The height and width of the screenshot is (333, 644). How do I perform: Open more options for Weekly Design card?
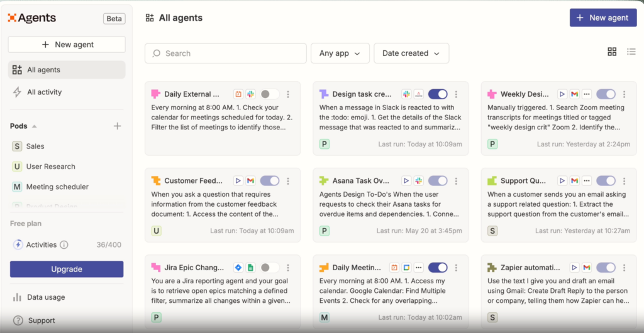[x=625, y=94]
